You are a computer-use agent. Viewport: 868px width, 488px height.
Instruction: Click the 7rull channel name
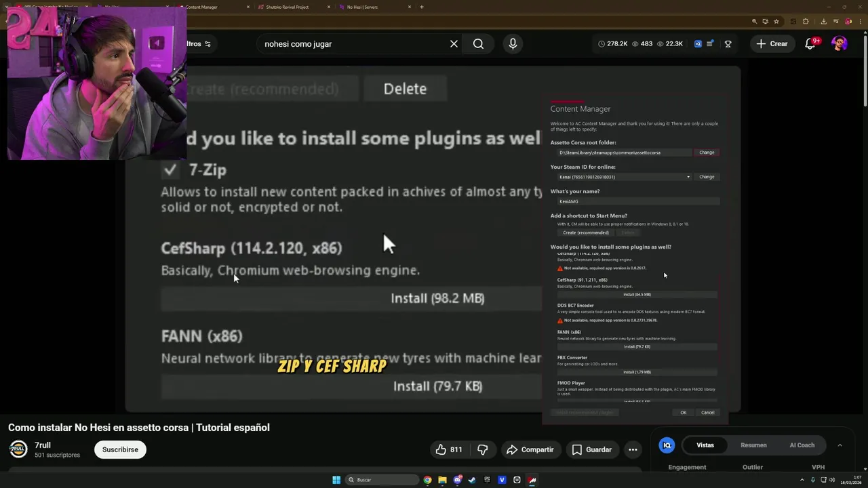(43, 445)
